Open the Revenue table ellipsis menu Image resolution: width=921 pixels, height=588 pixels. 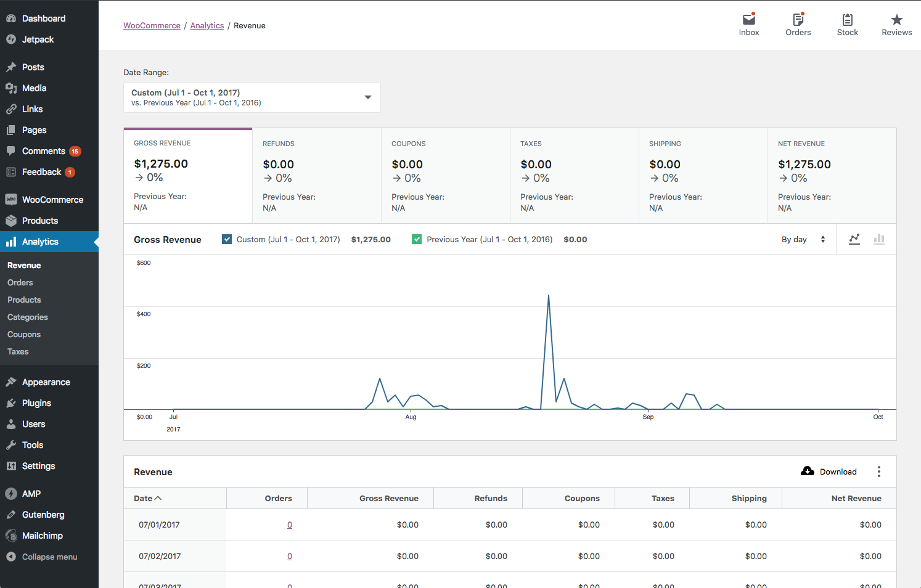pyautogui.click(x=879, y=472)
